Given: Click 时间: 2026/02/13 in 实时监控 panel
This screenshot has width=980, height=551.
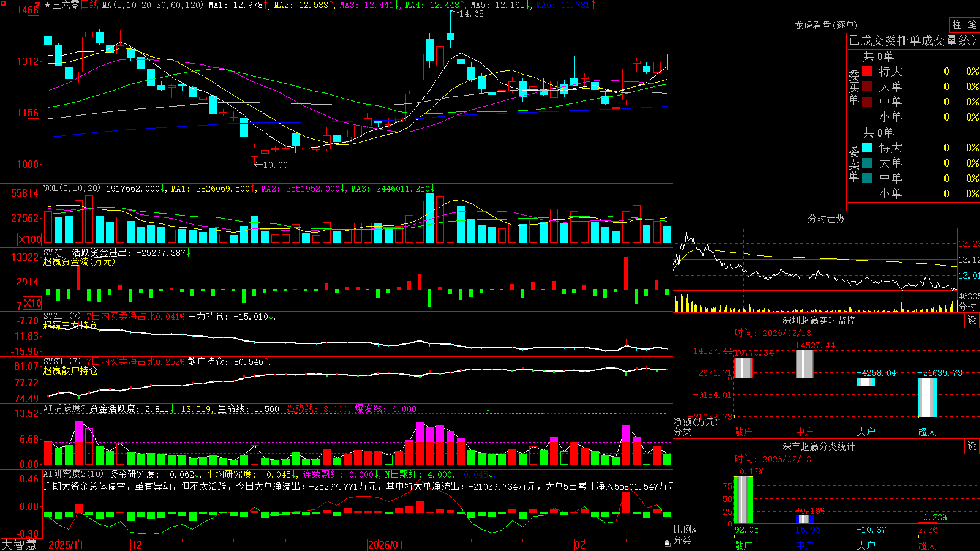Looking at the screenshot, I should point(773,333).
